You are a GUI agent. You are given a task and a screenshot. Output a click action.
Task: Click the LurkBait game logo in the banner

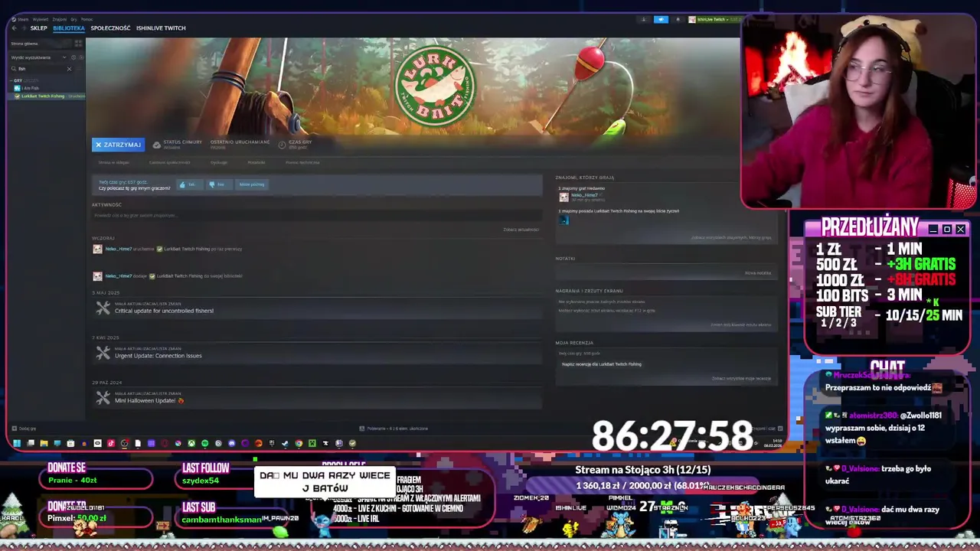pyautogui.click(x=436, y=86)
